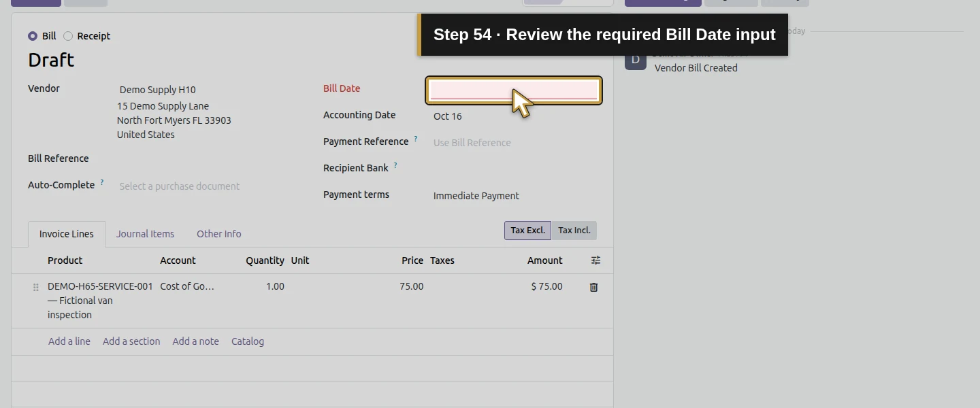Viewport: 980px width, 408px height.
Task: Open the Invoice Lines tab
Action: 67,234
